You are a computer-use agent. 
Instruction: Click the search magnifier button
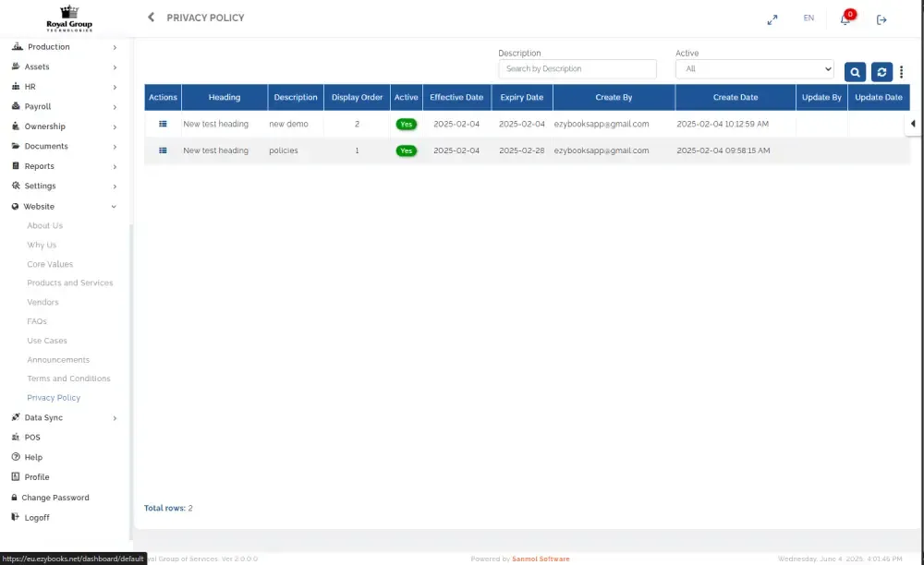855,72
